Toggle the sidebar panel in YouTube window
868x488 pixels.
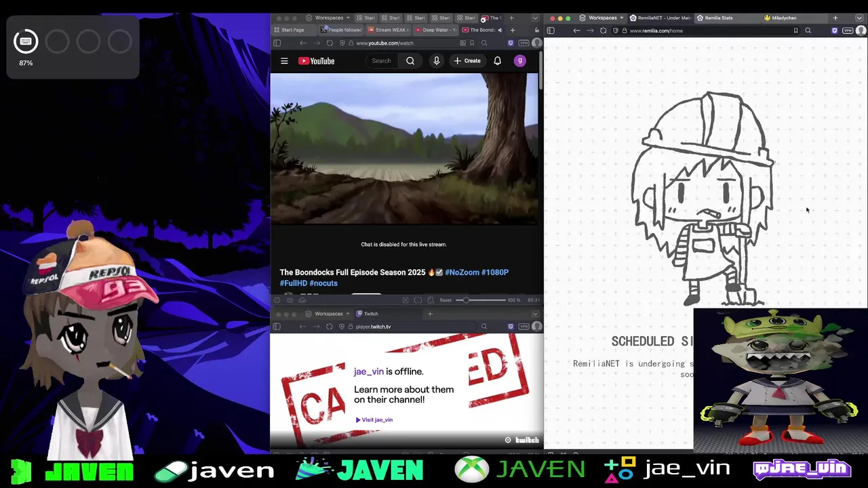(x=277, y=43)
